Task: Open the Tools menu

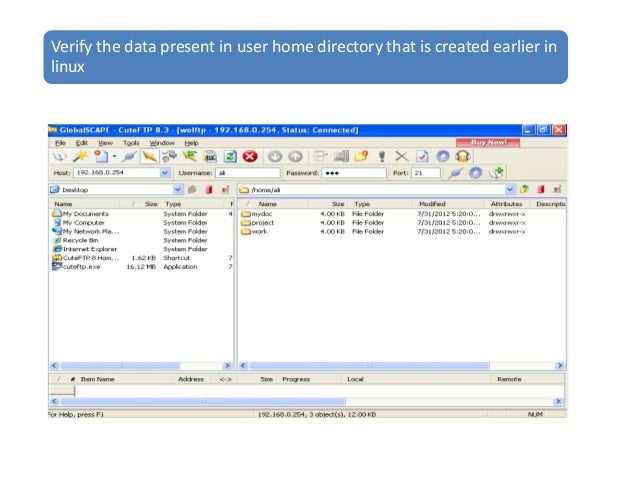Action: (131, 143)
